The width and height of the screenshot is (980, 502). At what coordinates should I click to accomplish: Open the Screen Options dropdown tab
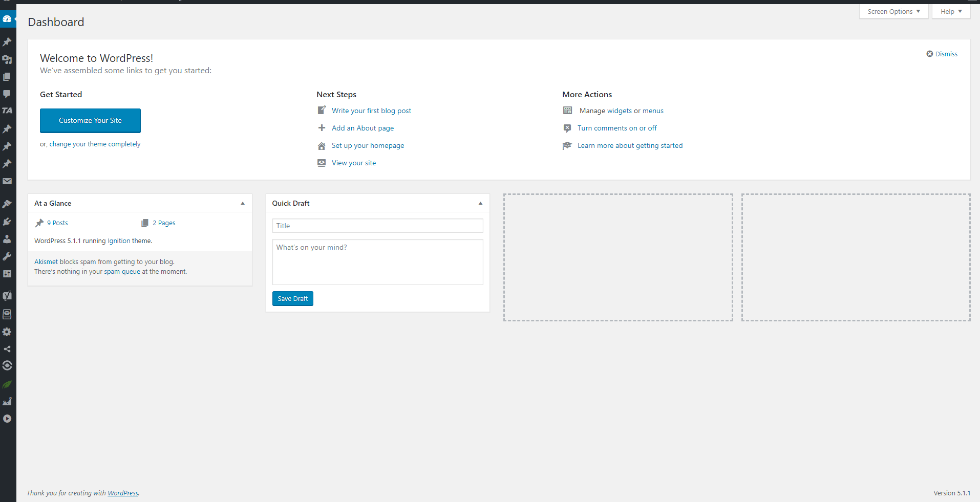(x=894, y=11)
